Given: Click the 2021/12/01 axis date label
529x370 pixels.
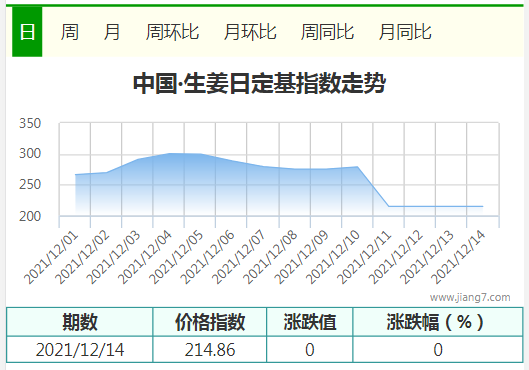Looking at the screenshot, I should [x=51, y=257].
